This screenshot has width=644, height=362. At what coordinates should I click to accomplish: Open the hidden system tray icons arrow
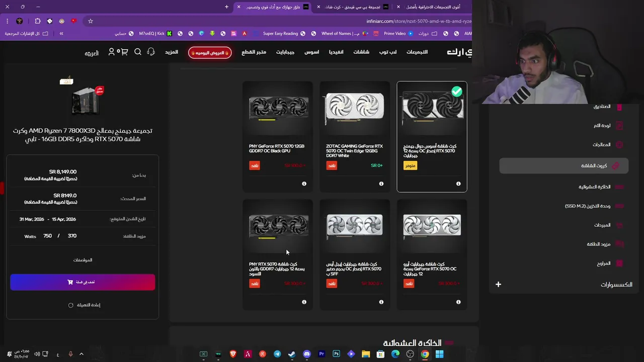82,354
